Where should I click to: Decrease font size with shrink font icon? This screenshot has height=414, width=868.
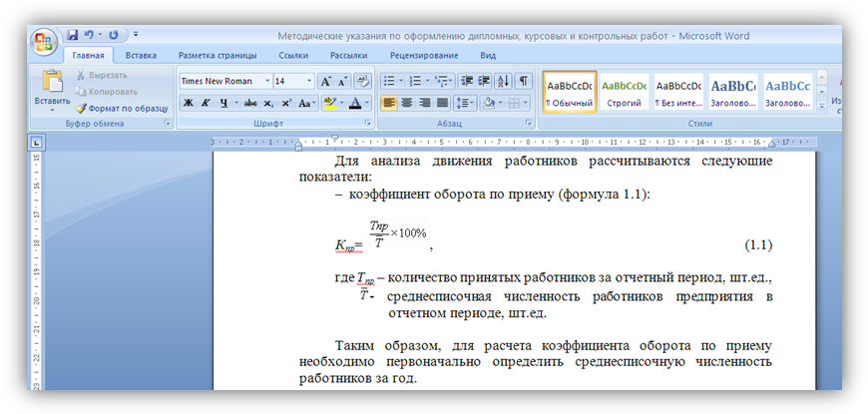(343, 81)
